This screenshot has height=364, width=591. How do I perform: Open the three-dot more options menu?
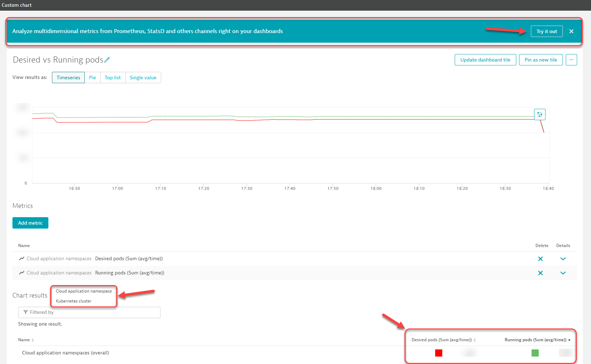[x=571, y=60]
